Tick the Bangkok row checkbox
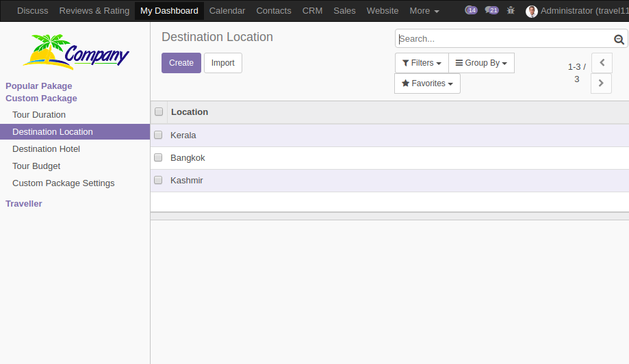Screen dimensions: 629x364 pos(158,157)
